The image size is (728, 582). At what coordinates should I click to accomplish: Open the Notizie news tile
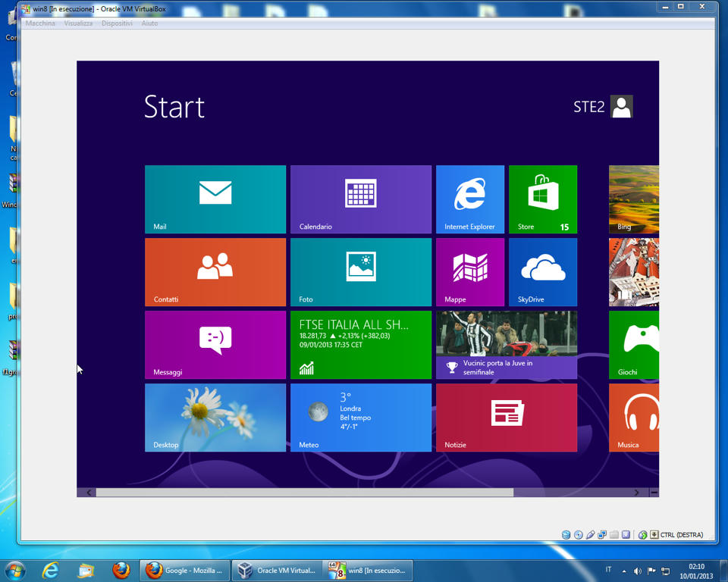507,418
